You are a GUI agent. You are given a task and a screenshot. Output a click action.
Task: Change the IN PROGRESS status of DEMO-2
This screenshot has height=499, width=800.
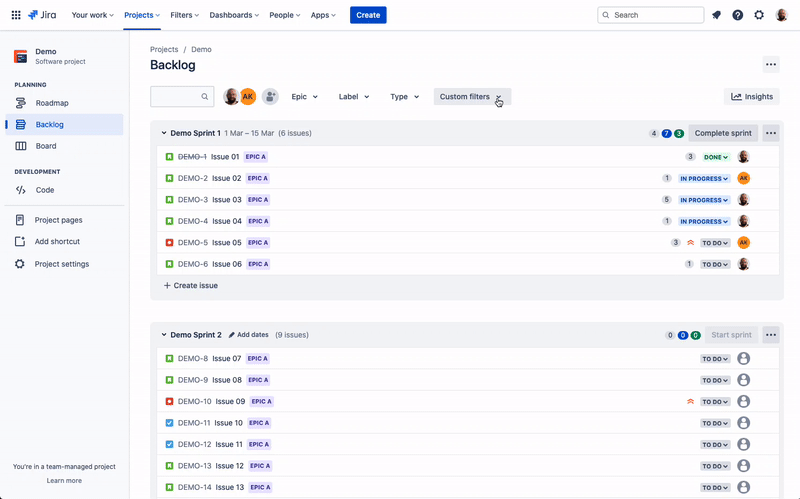coord(704,179)
